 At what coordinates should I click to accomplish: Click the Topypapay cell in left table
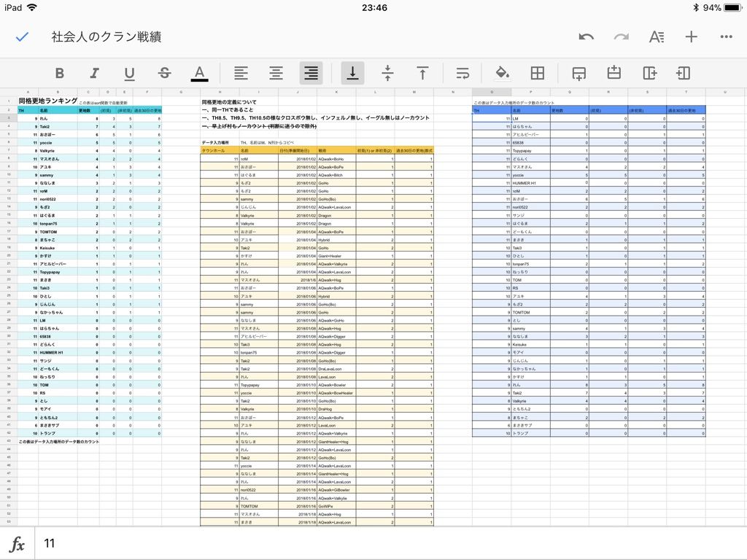point(58,272)
